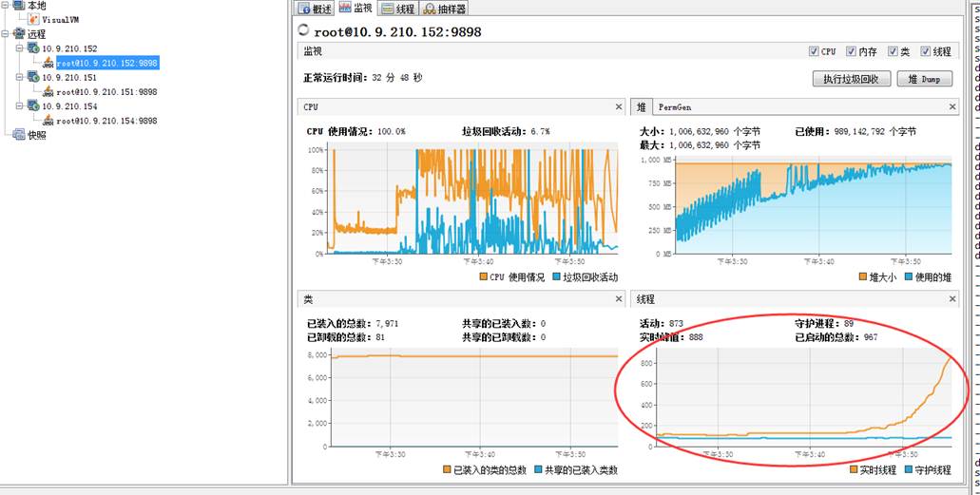Click the 活动 873 threads value
980x495 pixels.
click(676, 324)
